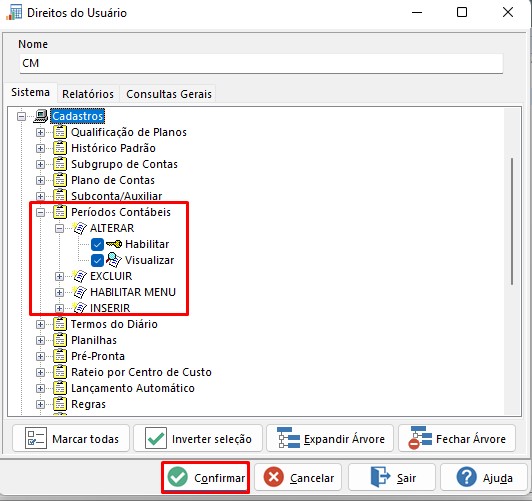Click the Períodos Contábeis clipboard icon
This screenshot has width=532, height=501.
click(x=60, y=212)
